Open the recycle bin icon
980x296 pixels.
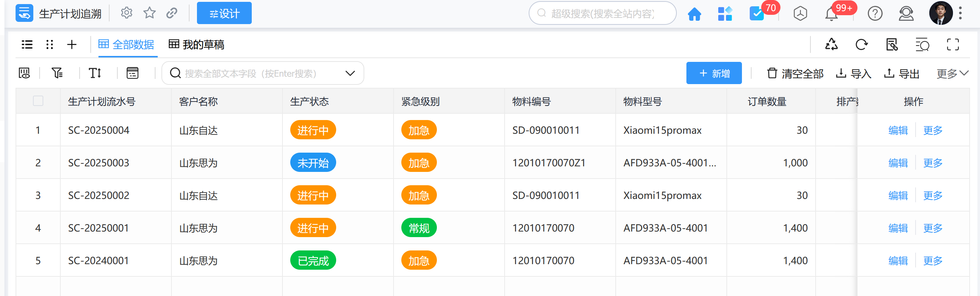click(831, 45)
